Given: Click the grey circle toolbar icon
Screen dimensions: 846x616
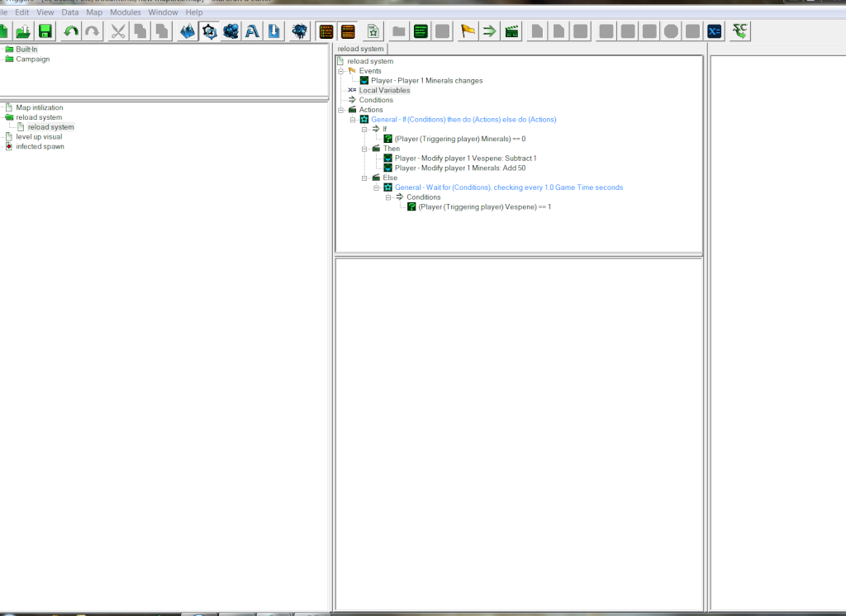Looking at the screenshot, I should coord(671,31).
